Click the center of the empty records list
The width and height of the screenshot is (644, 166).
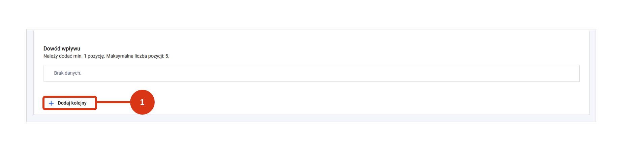[311, 73]
